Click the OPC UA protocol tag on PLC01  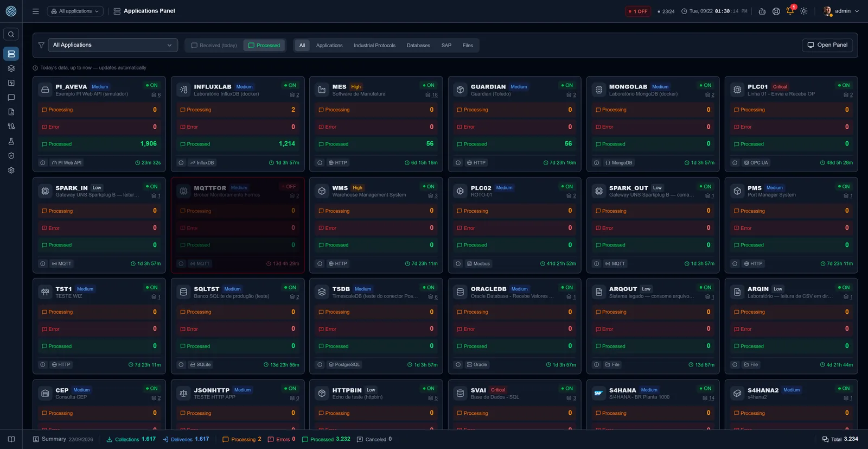[756, 163]
